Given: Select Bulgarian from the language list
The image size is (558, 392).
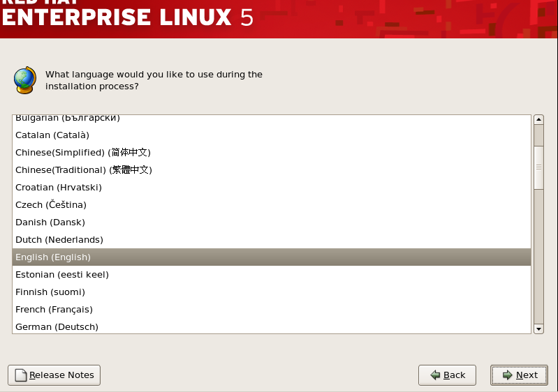Looking at the screenshot, I should (x=272, y=119).
